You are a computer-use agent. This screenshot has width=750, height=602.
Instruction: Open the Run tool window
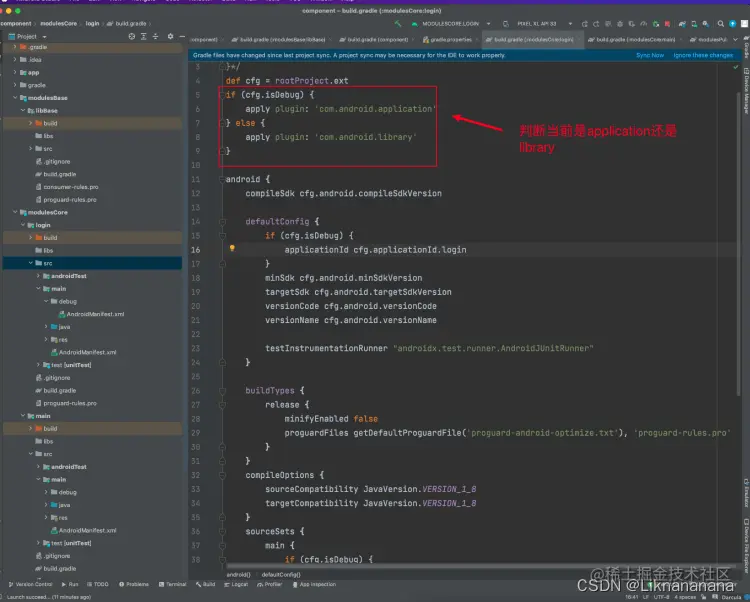[70, 584]
